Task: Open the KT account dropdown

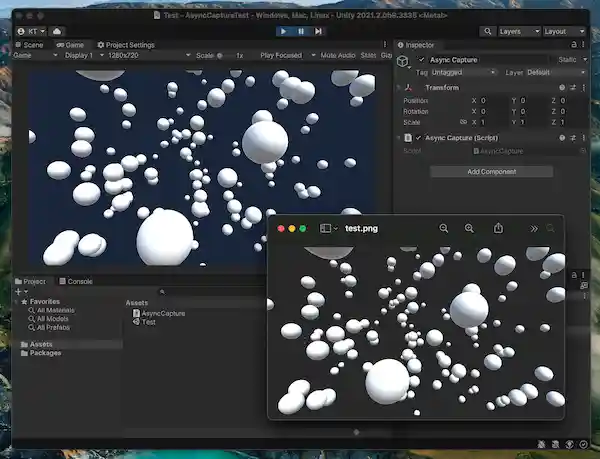Action: click(x=31, y=31)
